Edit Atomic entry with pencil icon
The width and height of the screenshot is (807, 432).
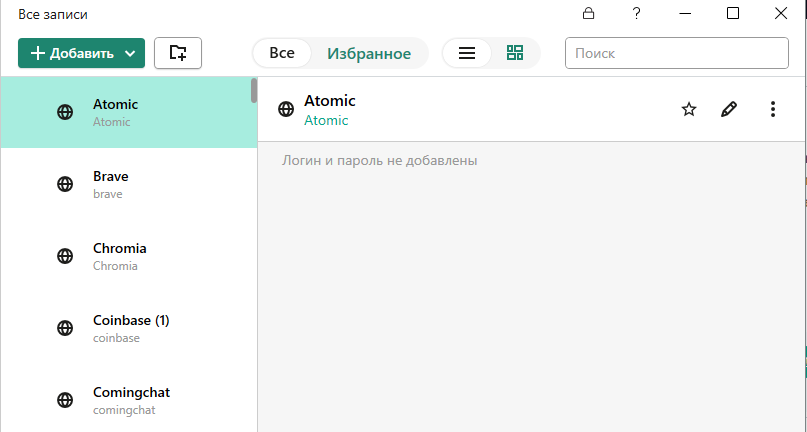pos(729,109)
